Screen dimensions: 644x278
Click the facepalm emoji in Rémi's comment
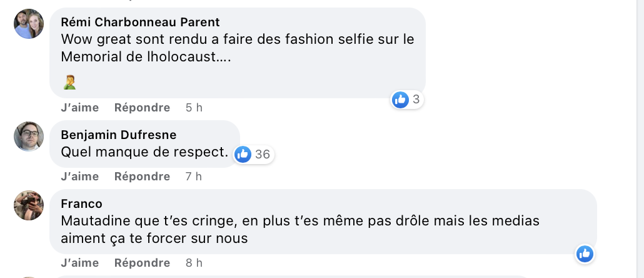click(x=69, y=82)
